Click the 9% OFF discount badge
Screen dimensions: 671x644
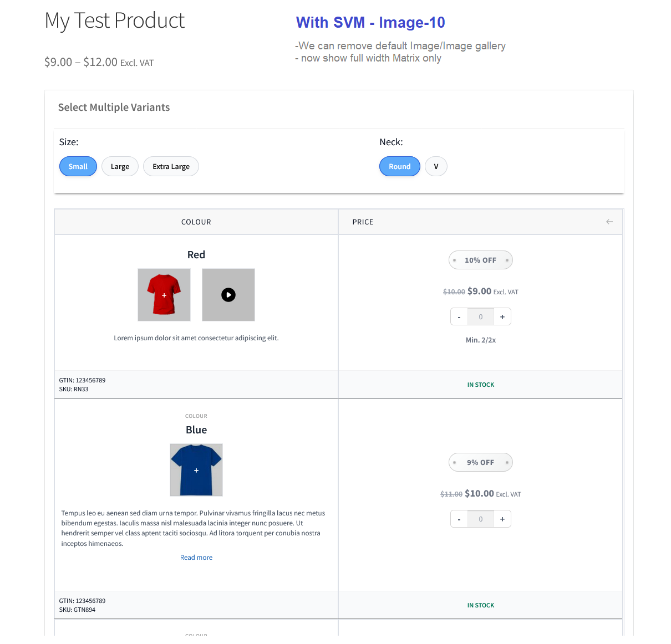tap(480, 462)
